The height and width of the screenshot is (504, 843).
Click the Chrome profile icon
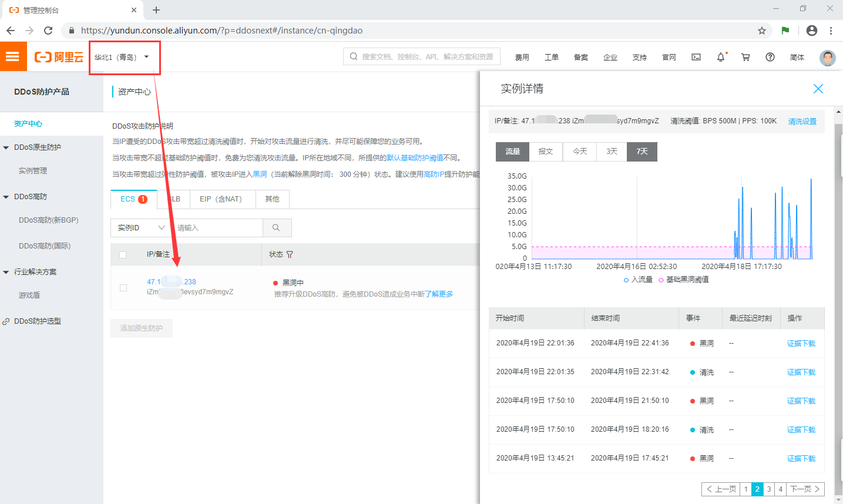coord(812,31)
